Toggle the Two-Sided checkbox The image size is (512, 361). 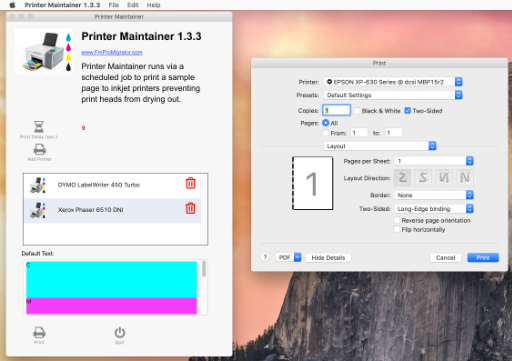[x=407, y=110]
